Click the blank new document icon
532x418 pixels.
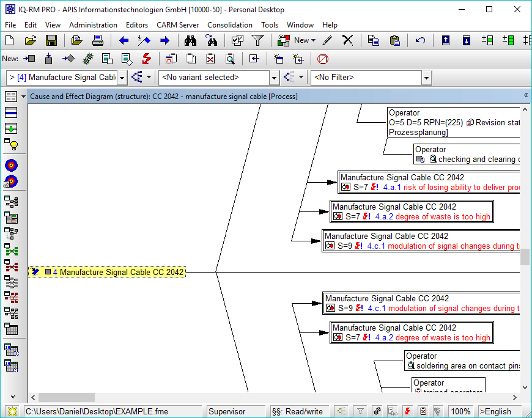[10, 41]
